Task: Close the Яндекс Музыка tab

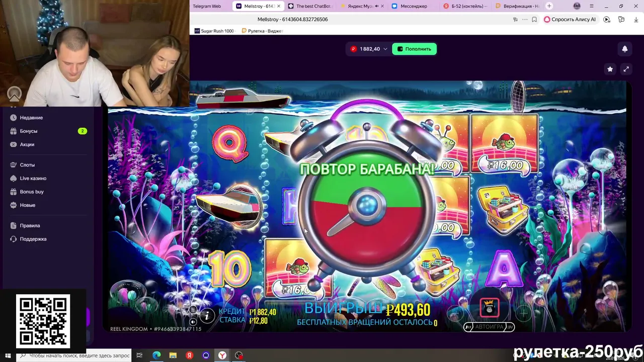Action: pos(382,6)
